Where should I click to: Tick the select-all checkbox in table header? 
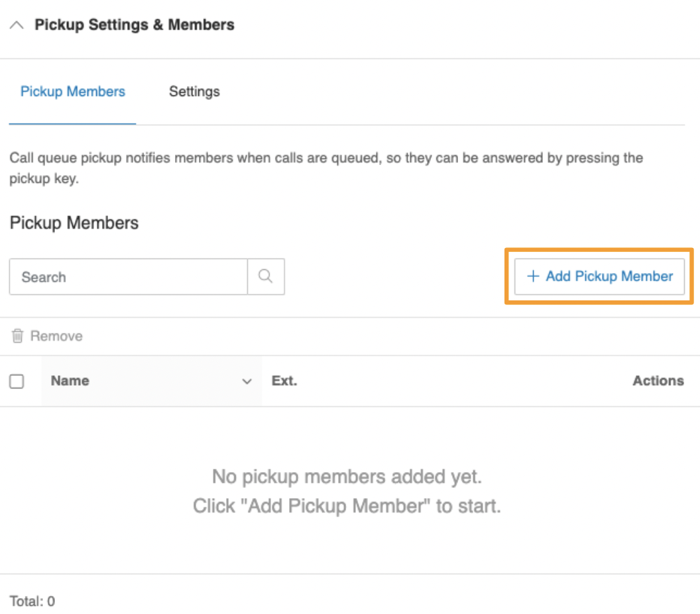[17, 381]
